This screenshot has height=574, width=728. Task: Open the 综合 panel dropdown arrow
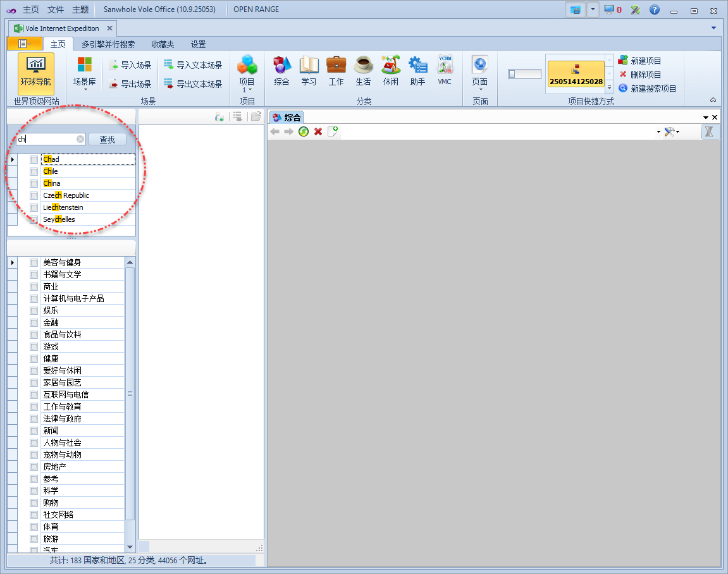[706, 118]
